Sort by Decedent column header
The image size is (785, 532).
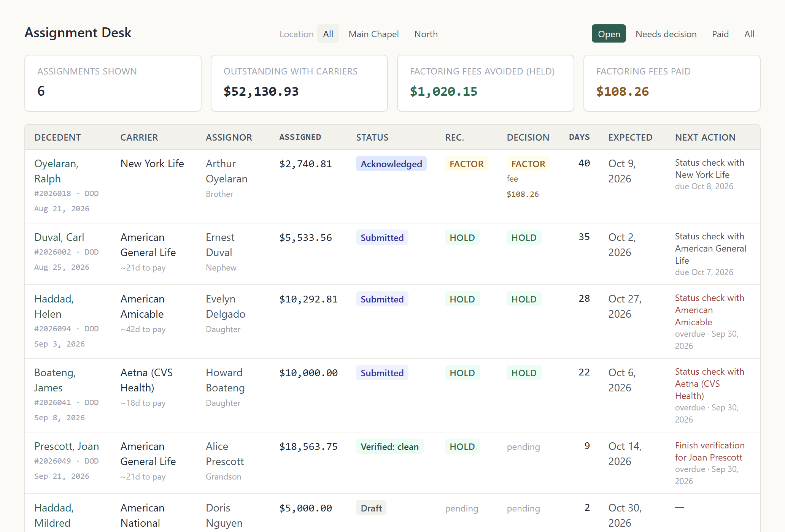[x=57, y=137]
